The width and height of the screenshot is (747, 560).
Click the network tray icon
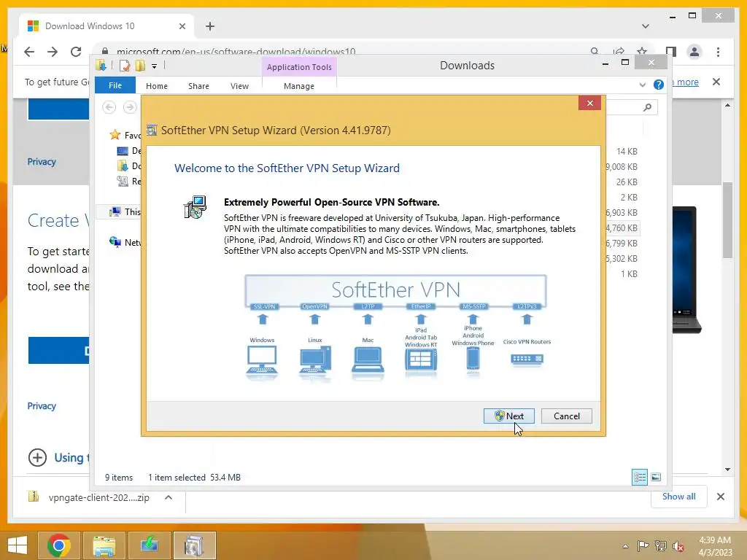(x=660, y=545)
